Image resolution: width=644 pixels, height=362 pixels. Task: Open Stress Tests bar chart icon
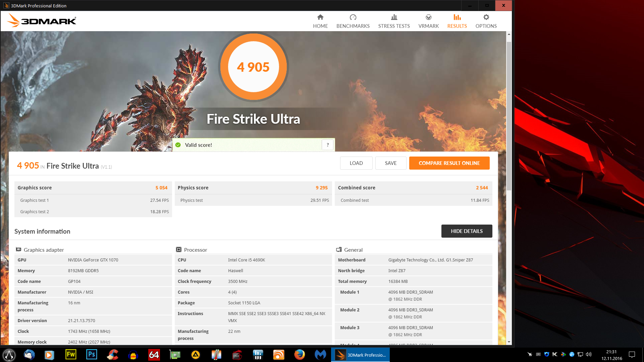(x=394, y=17)
